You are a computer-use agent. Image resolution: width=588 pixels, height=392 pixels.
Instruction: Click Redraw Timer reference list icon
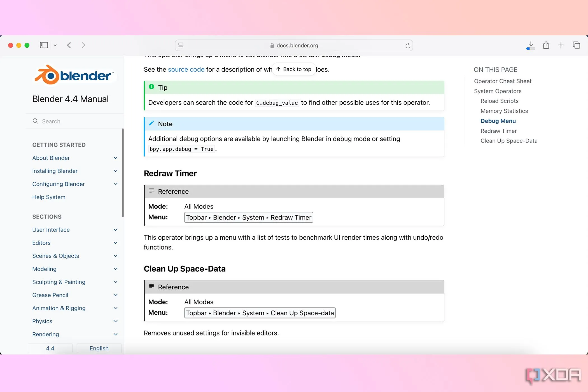(151, 191)
